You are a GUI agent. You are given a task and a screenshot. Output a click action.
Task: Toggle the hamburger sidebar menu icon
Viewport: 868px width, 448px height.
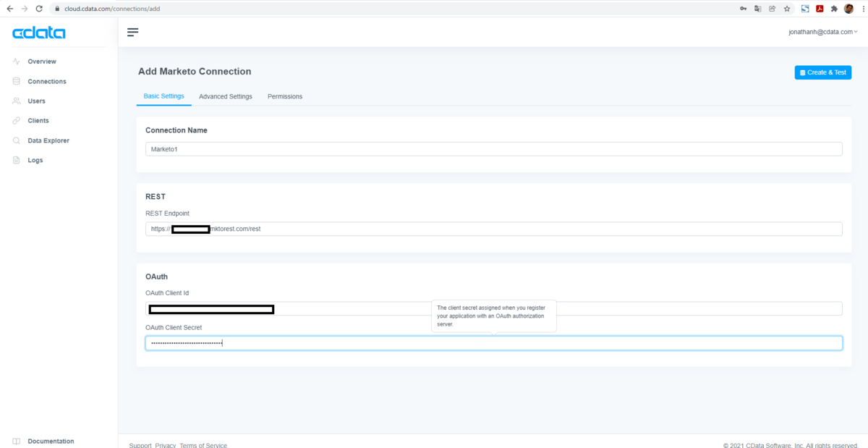132,32
